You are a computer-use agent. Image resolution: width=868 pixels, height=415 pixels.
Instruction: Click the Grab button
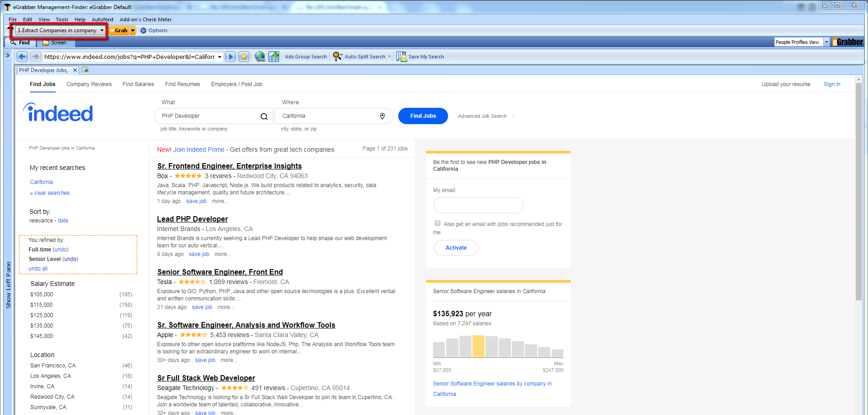coord(119,30)
